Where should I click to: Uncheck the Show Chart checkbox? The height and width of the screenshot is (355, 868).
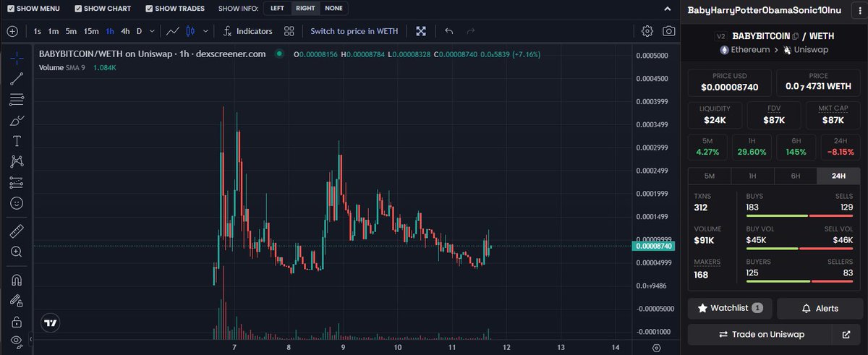(78, 9)
